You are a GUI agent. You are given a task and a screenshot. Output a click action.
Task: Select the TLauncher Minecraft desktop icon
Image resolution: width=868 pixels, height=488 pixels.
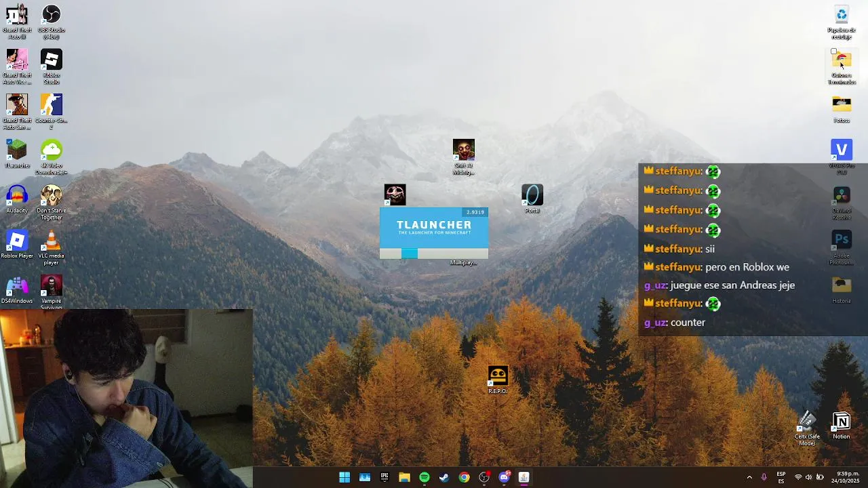point(17,153)
